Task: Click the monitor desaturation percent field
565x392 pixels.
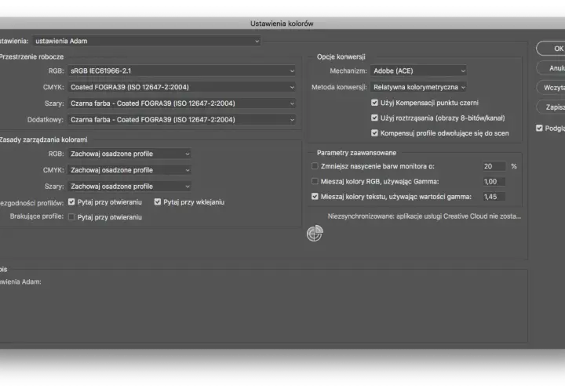Action: point(494,166)
